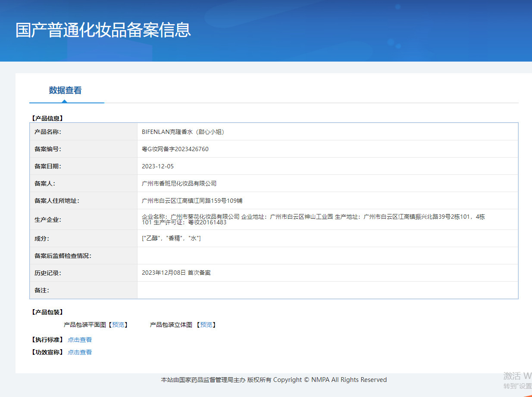Screen dimensions: 532x397
Task: Select the ingredients list with 乙醇, 香精, 水
Action: [171, 239]
